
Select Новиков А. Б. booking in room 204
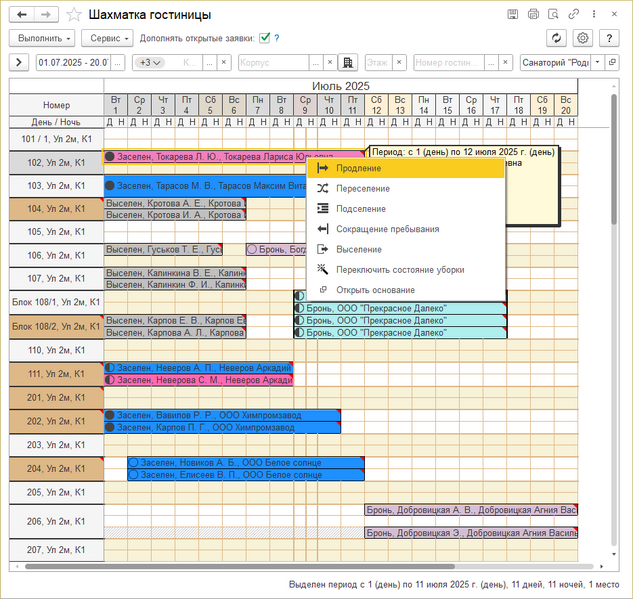246,463
